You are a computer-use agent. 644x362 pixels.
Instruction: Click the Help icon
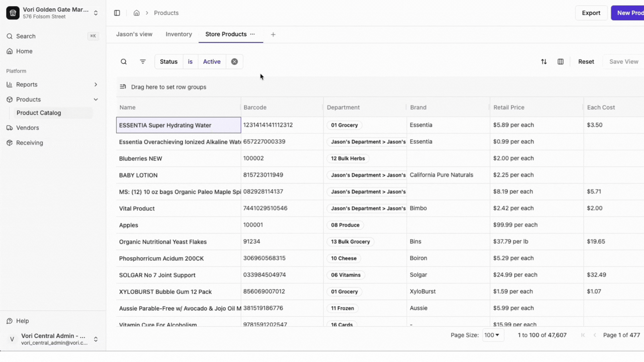pos(9,321)
